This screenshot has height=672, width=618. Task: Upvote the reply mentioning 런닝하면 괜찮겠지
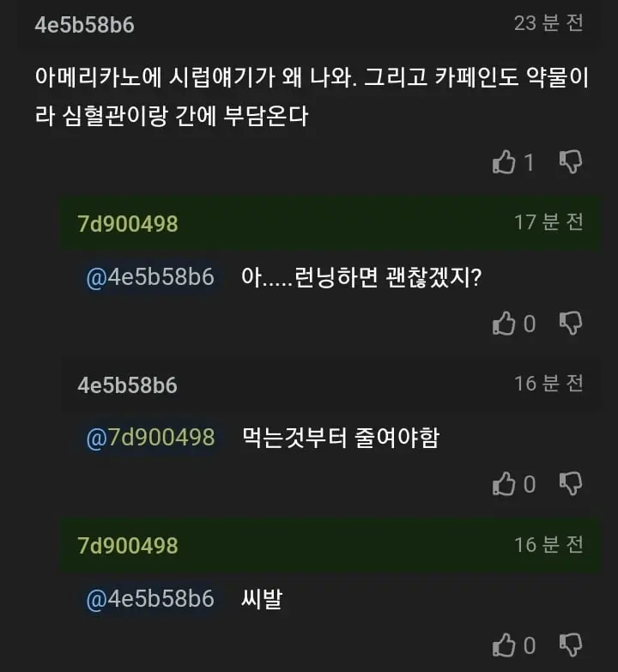[504, 324]
